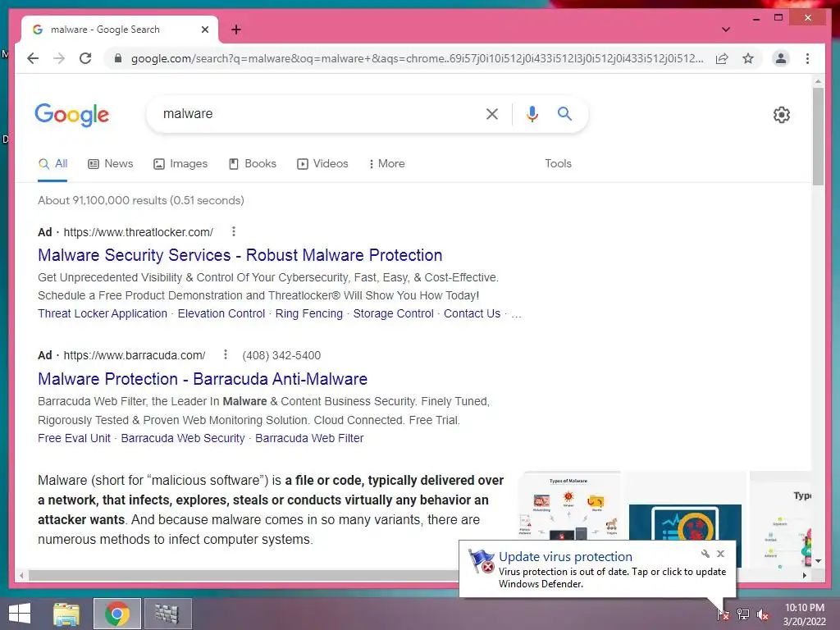This screenshot has height=630, width=840.
Task: Clear the search box with X
Action: pos(492,113)
